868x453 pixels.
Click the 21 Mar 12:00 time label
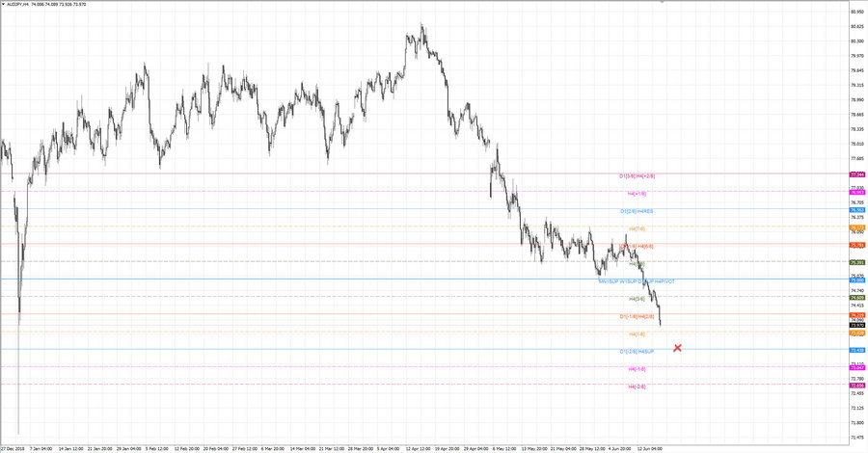pos(332,448)
